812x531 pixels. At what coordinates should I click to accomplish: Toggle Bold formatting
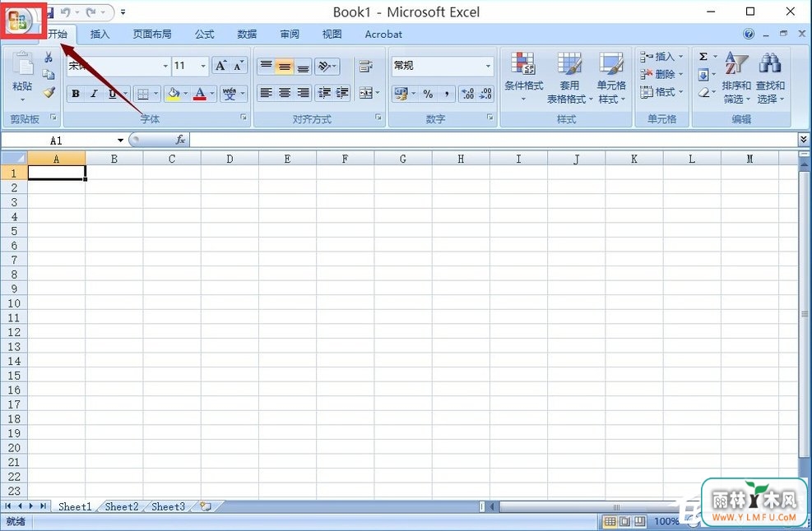click(x=76, y=94)
